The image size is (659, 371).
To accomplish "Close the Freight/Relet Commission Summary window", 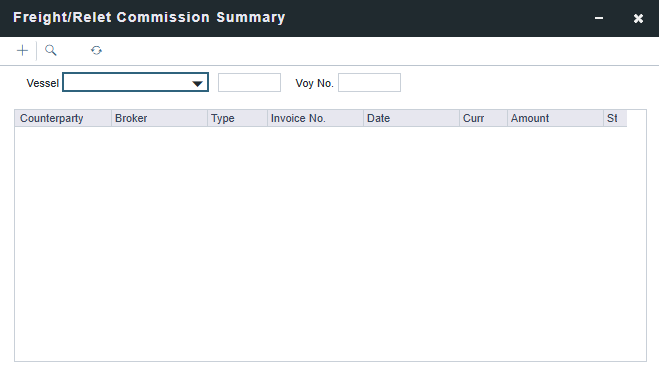I will [638, 18].
